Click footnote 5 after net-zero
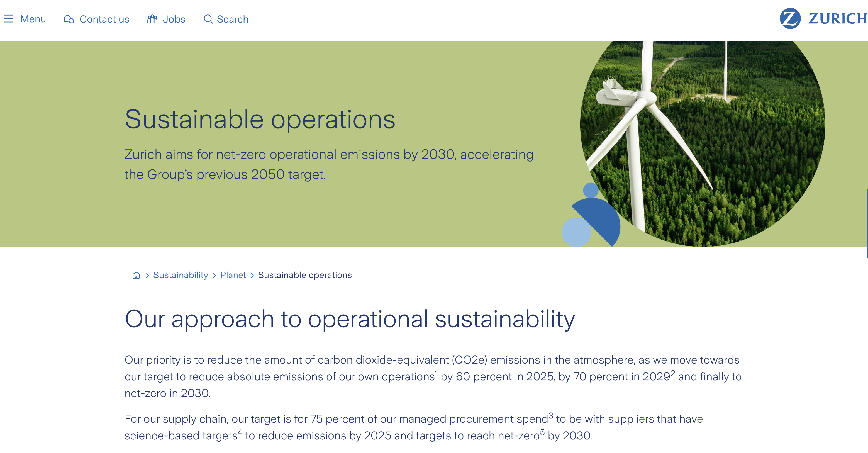868x453 pixels. [542, 432]
